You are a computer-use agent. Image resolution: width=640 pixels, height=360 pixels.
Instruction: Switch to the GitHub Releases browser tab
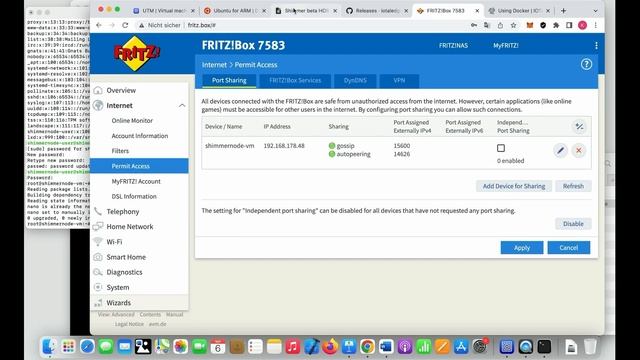click(x=376, y=11)
